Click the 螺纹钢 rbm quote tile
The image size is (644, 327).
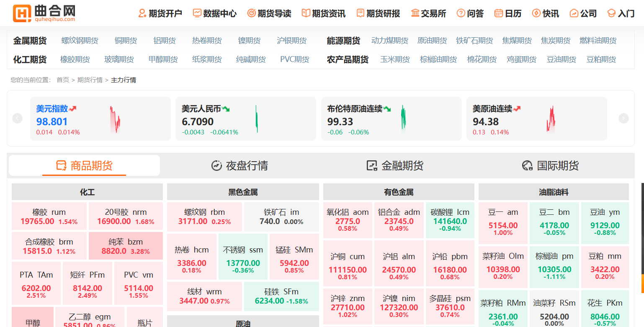coord(204,216)
